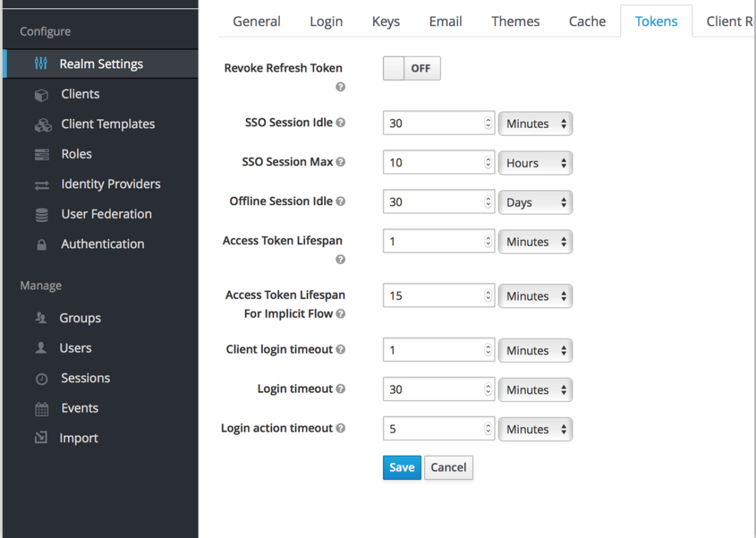Expand the Access Token Lifespan unit dropdown
Viewport: 756px width, 538px height.
coord(535,242)
